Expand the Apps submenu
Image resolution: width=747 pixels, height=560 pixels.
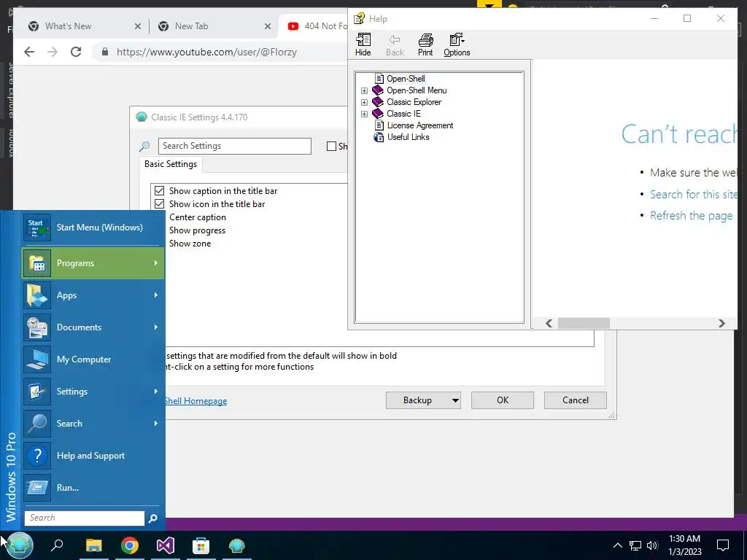point(93,295)
